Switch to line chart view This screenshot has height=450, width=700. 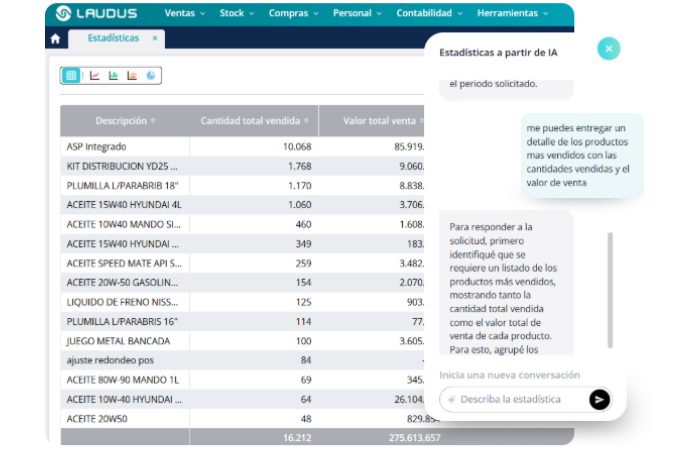click(x=95, y=75)
